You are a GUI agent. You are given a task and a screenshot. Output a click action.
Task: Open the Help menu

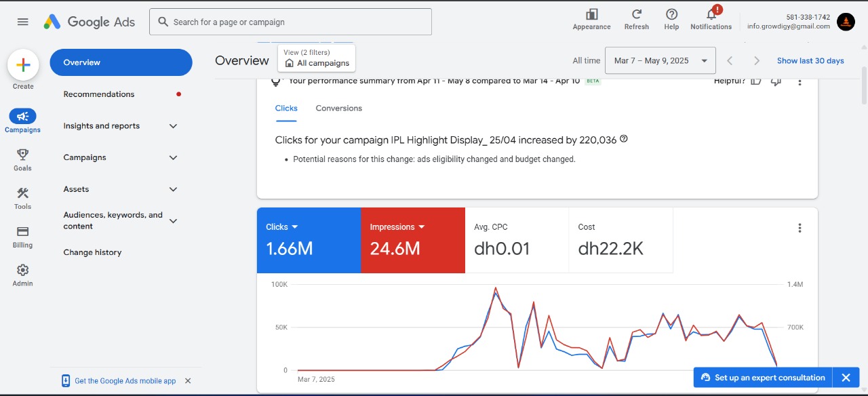coord(671,19)
